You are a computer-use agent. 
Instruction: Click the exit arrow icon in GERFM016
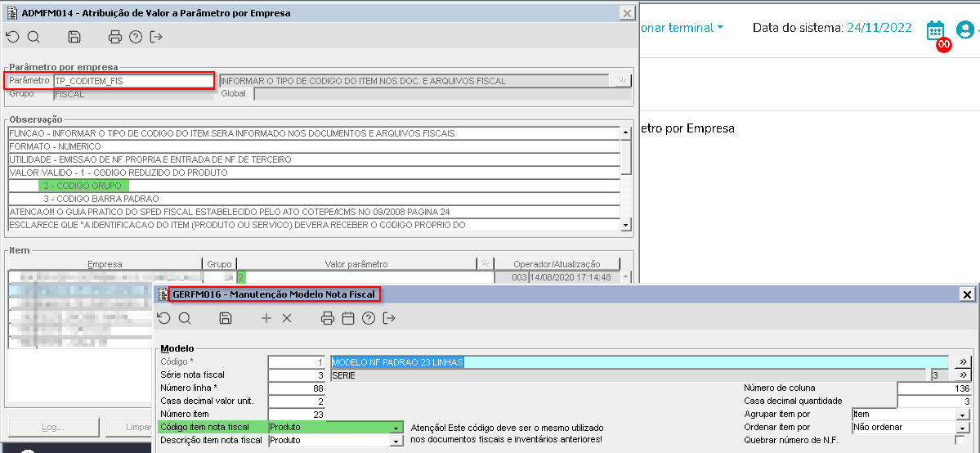click(389, 318)
